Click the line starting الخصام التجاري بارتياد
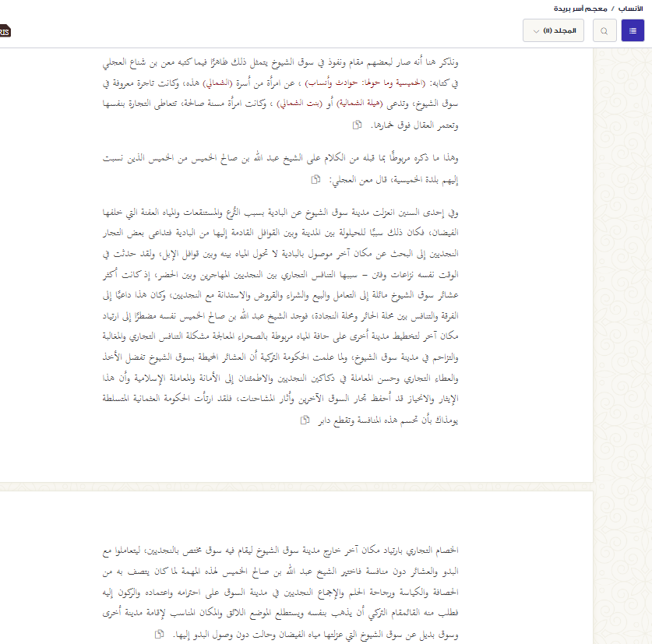 (x=280, y=551)
